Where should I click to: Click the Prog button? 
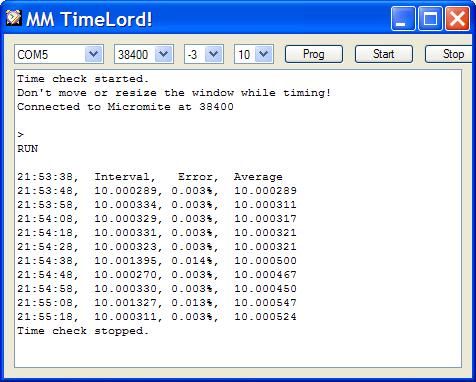click(x=314, y=54)
